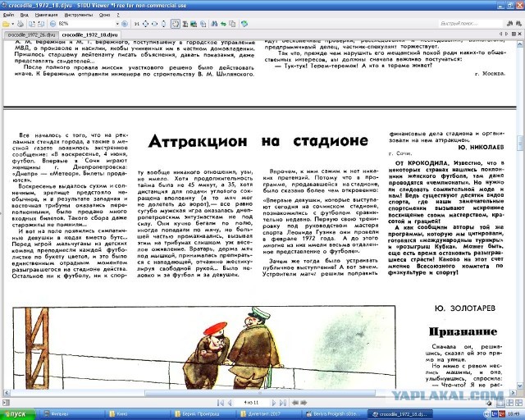
Task: Select the image selection tool
Action: [x=194, y=24]
